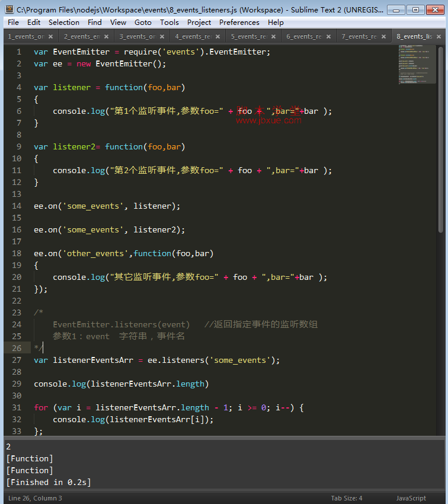Click the 'var listener = function(foo,bar)' line
The image size is (448, 504).
click(x=110, y=87)
